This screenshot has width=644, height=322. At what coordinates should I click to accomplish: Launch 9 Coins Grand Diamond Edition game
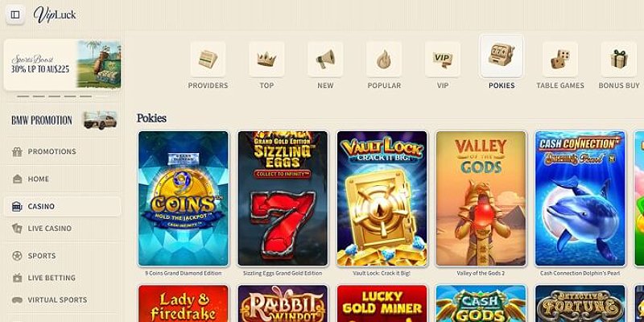(x=184, y=198)
